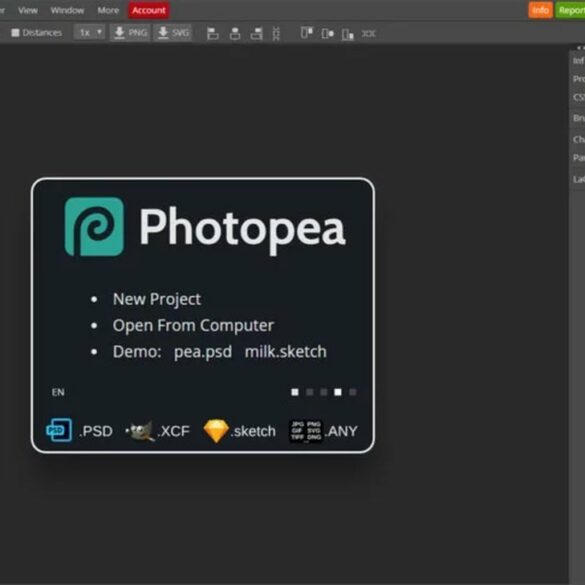Start a New Project
Viewport: 585px width, 585px height.
pos(157,299)
